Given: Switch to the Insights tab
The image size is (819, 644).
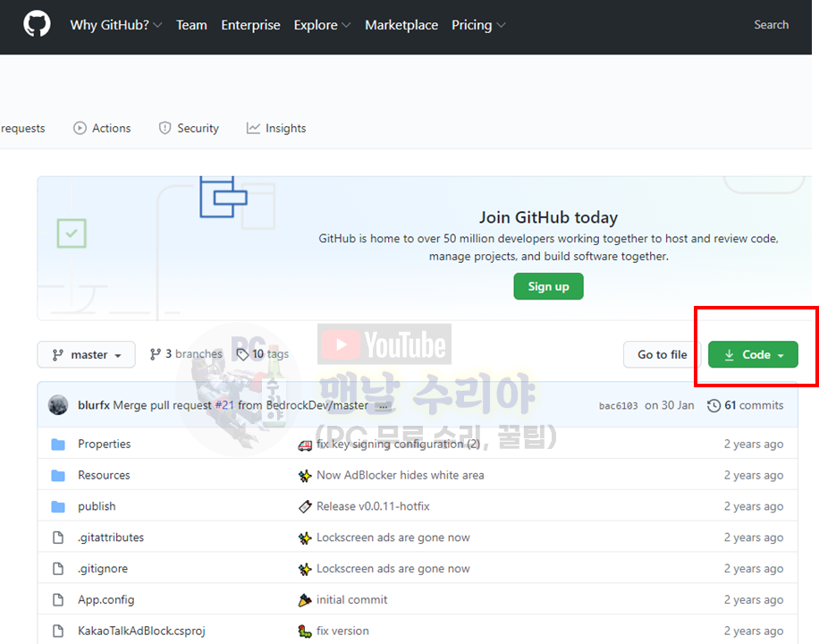Looking at the screenshot, I should pos(276,128).
